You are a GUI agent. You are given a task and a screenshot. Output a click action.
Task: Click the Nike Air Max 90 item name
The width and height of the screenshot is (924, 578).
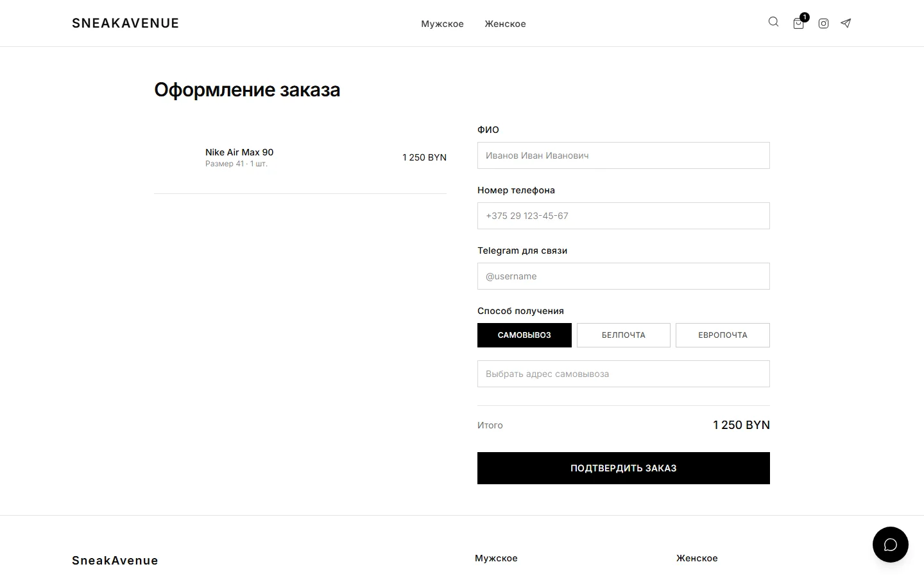(x=239, y=152)
